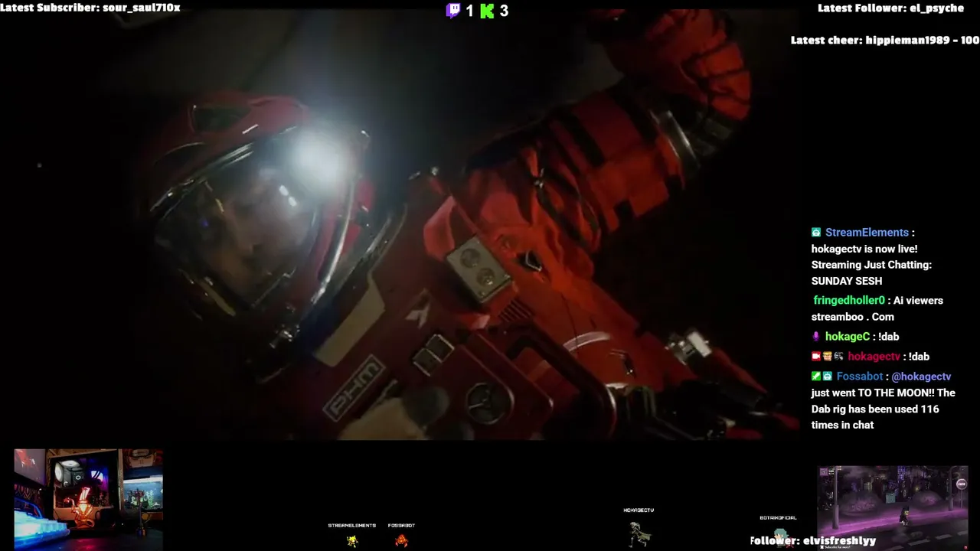Click the 'BOTRIXOFICIAL' avatar label
This screenshot has height=551, width=980.
click(778, 518)
